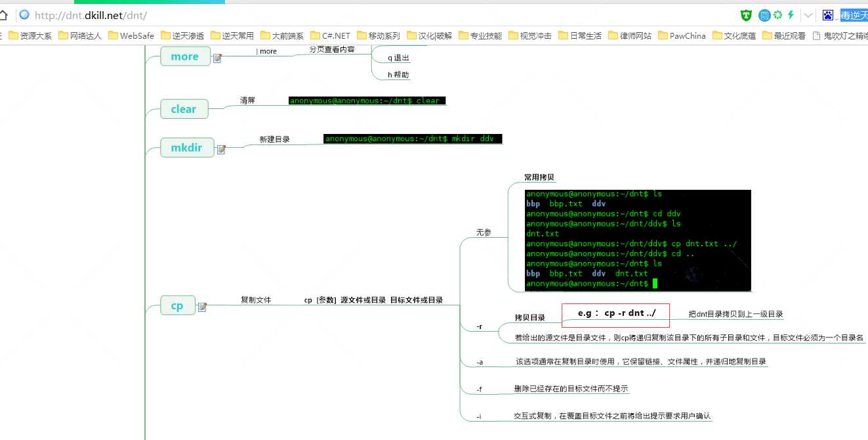Click the 拷贝目录 subtopic
Image resolution: width=868 pixels, height=440 pixels.
(x=529, y=318)
